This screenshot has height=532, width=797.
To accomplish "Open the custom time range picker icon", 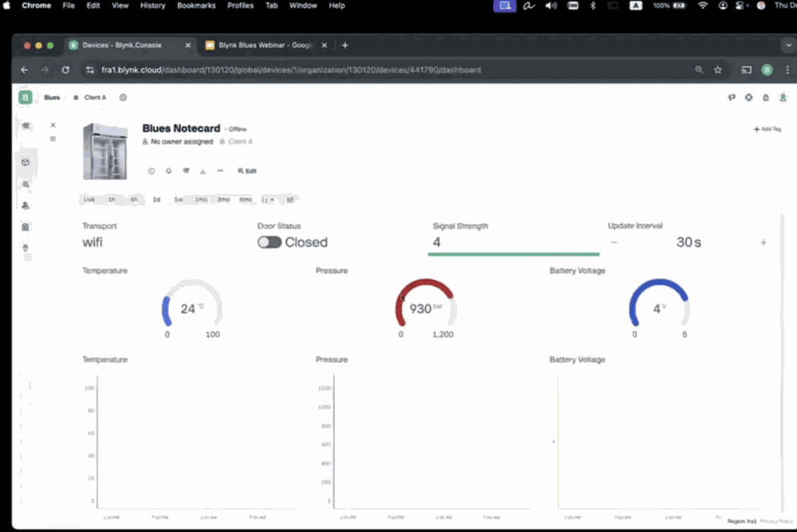I will (x=290, y=200).
